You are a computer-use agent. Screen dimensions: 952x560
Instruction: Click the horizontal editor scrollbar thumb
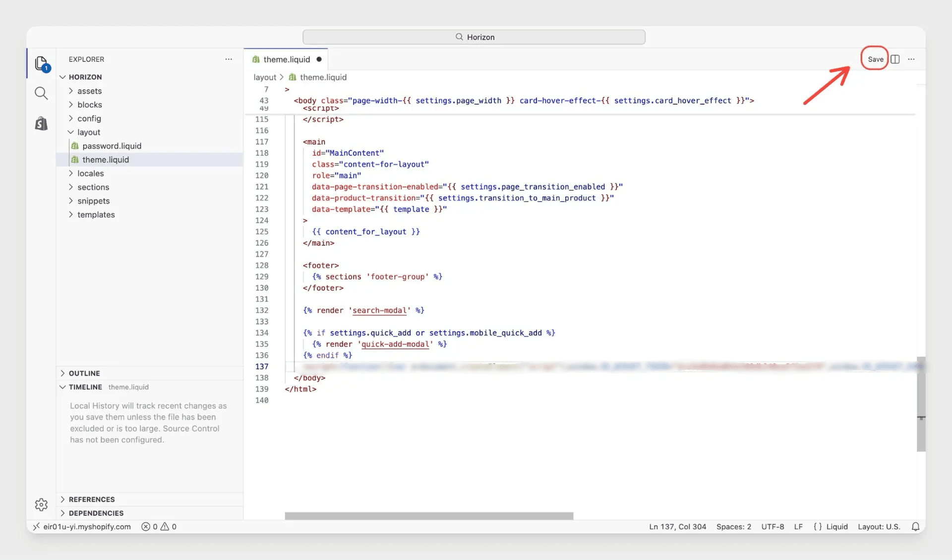429,516
